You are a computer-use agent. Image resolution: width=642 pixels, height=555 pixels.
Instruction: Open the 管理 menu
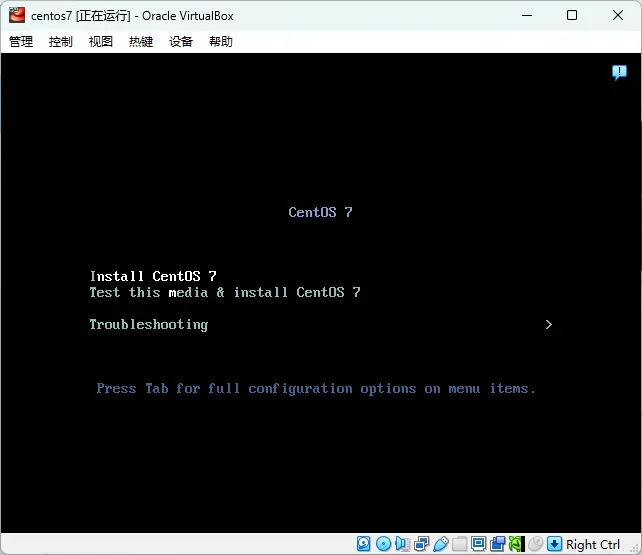[x=21, y=41]
